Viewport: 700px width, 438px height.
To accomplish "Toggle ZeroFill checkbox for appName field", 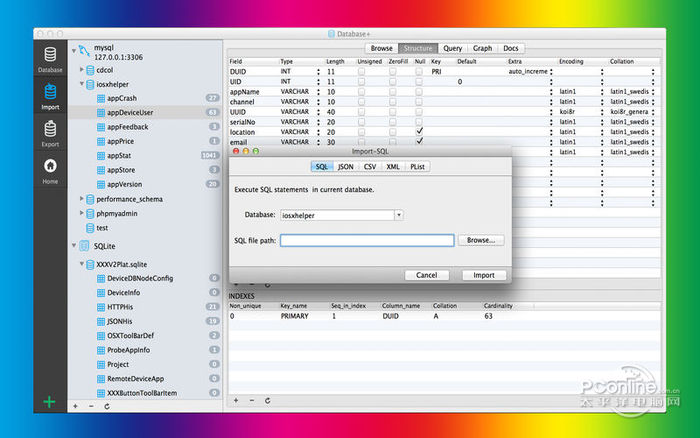I will [391, 91].
